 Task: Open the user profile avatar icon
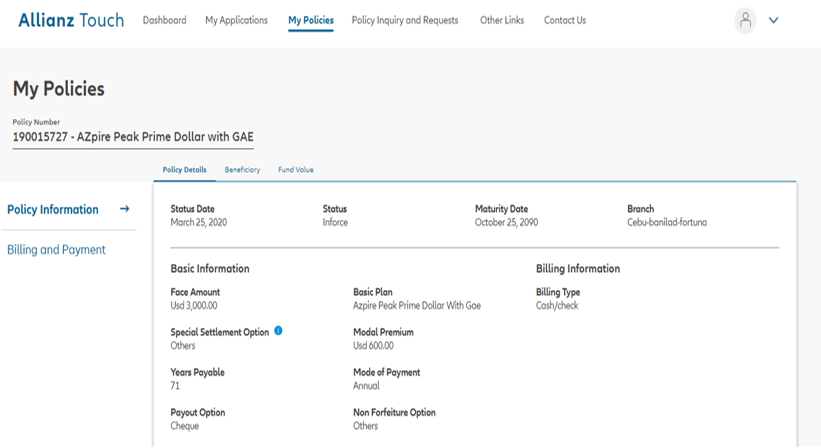click(745, 21)
